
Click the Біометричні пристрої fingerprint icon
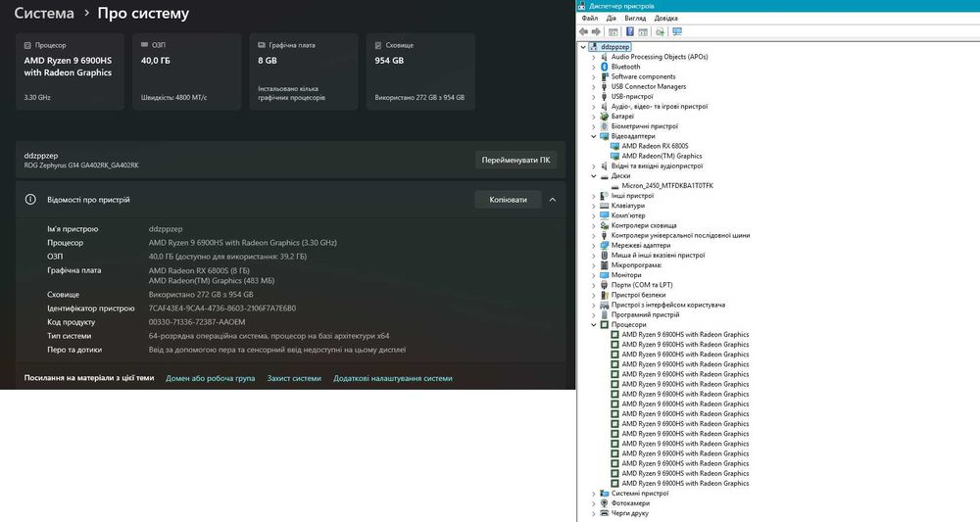pyautogui.click(x=605, y=126)
